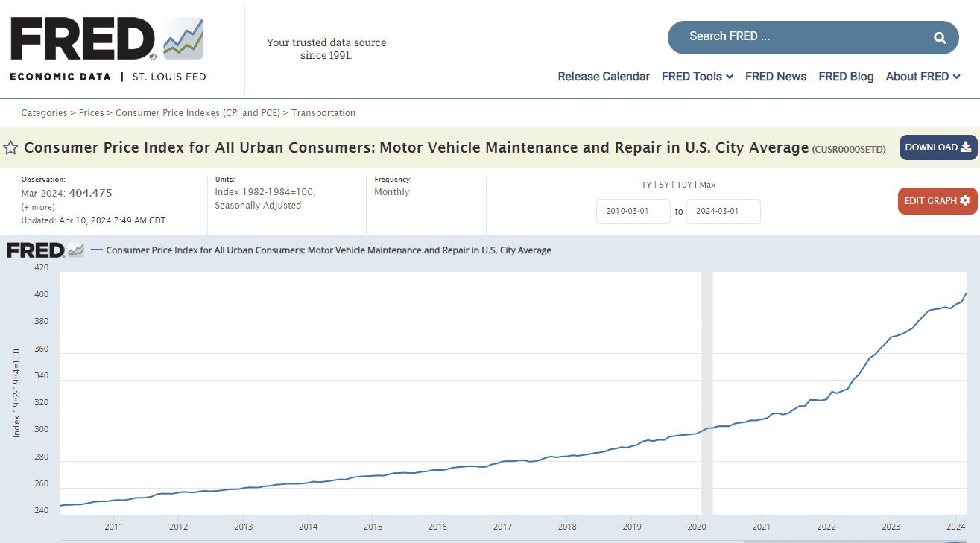Image resolution: width=980 pixels, height=543 pixels.
Task: Click the start date field 2010-03-01
Action: (633, 211)
